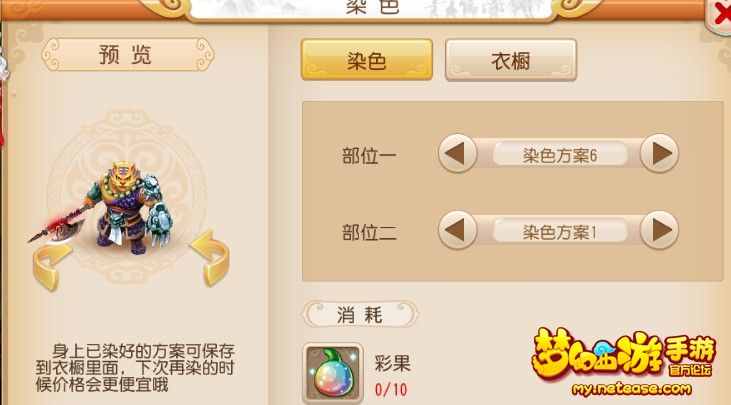
Task: Rotate the character preview right with golden arrow
Action: pyautogui.click(x=211, y=257)
